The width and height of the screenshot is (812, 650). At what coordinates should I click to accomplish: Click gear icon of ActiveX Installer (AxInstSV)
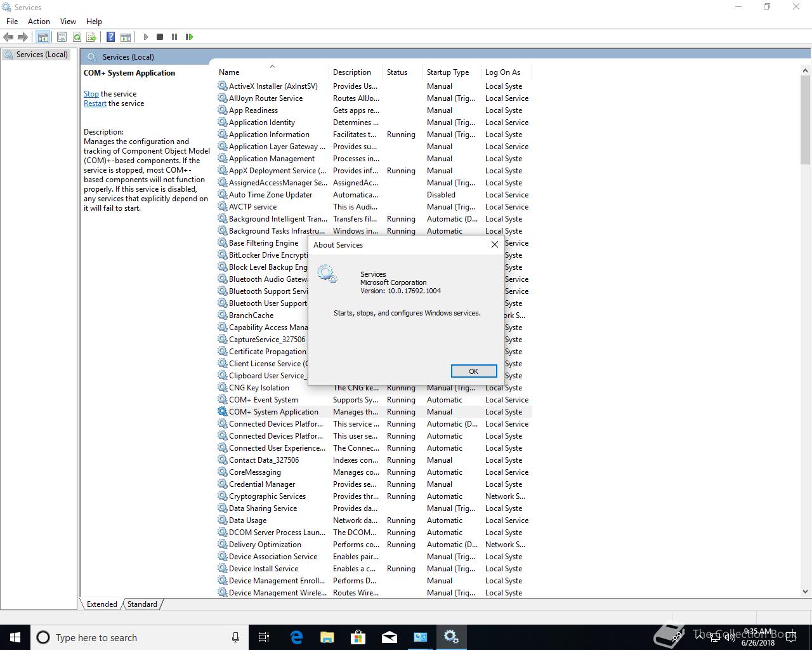(x=223, y=86)
